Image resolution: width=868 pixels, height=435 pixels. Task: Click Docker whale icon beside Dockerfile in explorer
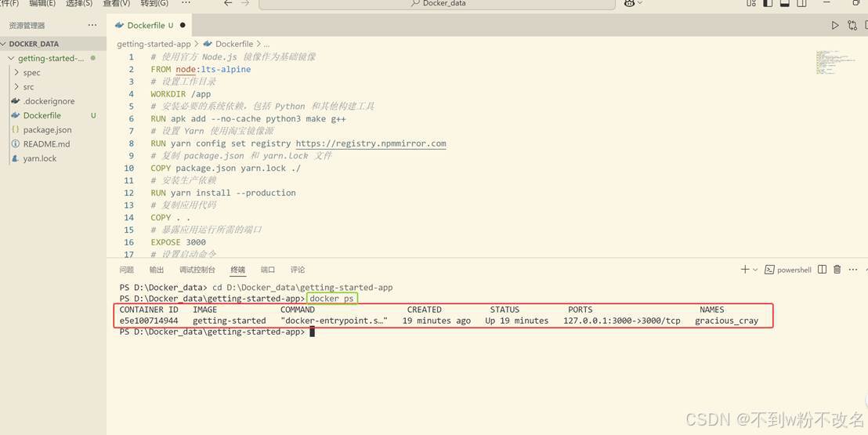point(16,115)
